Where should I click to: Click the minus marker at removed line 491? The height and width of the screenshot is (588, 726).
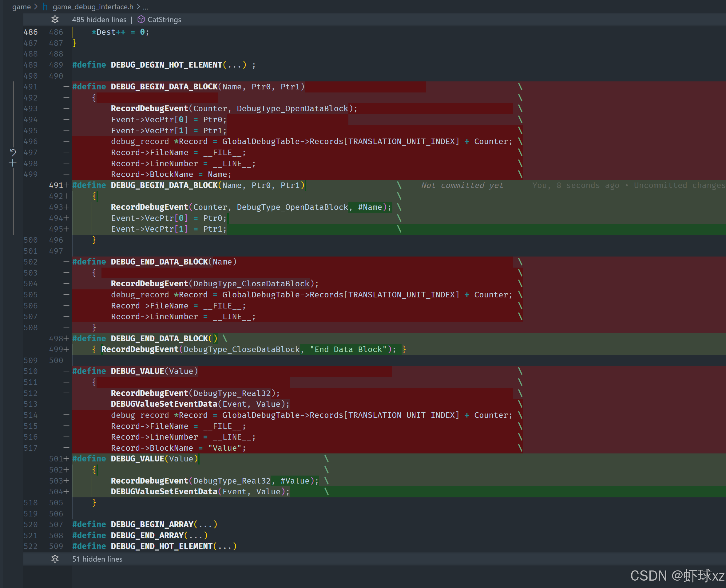(x=66, y=87)
